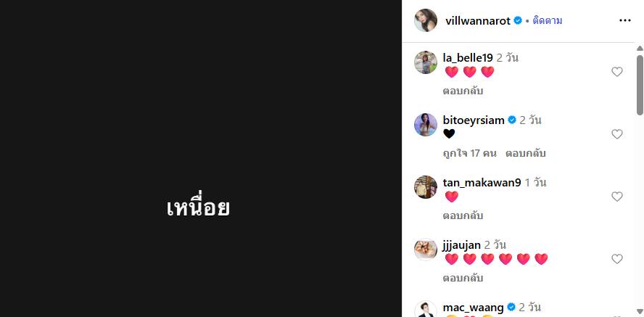Follow villwannarot via the ติดตาม link
This screenshot has width=644, height=317.
pos(547,20)
